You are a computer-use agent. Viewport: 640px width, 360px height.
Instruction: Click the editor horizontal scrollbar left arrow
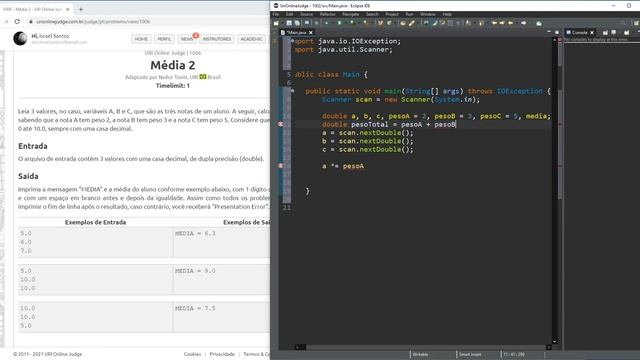298,347
